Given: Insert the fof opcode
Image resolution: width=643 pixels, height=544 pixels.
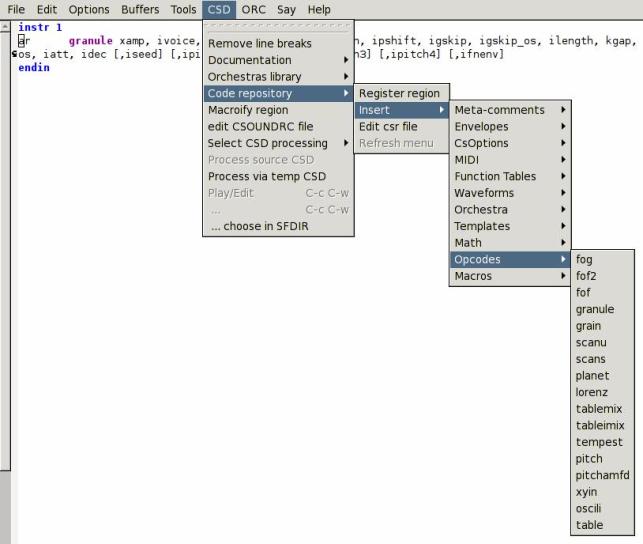Looking at the screenshot, I should 602,293.
